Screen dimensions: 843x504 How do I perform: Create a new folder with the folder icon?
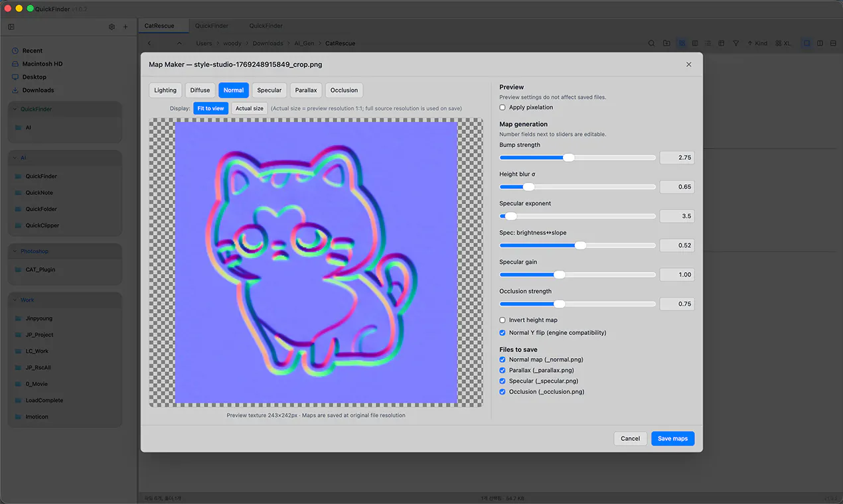click(666, 43)
